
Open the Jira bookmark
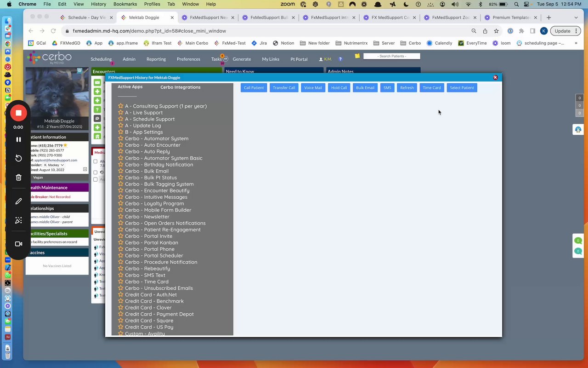pos(260,43)
